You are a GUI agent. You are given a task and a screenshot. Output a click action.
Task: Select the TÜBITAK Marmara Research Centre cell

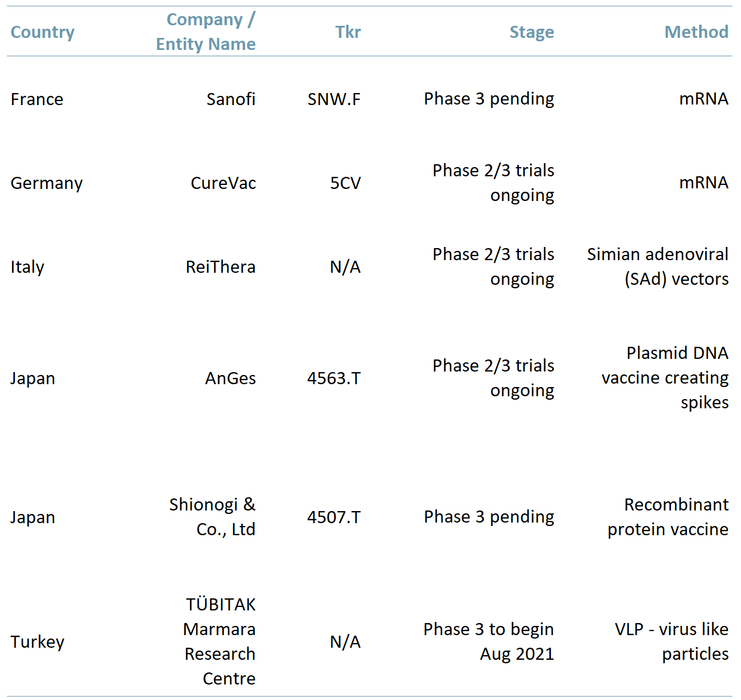[220, 641]
